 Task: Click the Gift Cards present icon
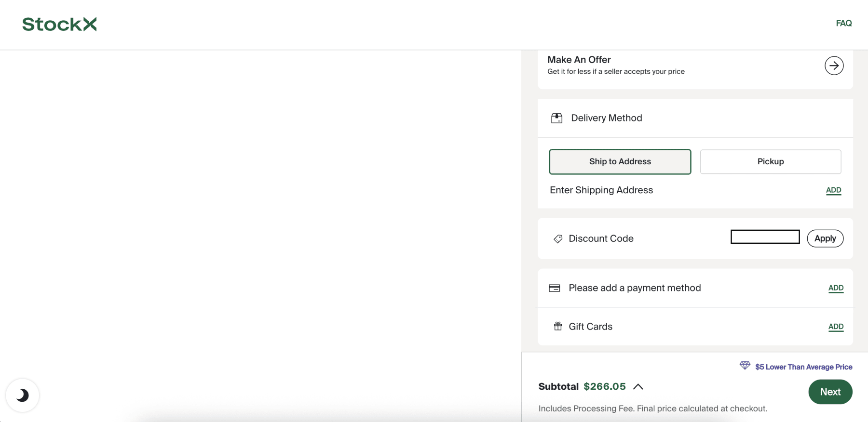(x=558, y=327)
